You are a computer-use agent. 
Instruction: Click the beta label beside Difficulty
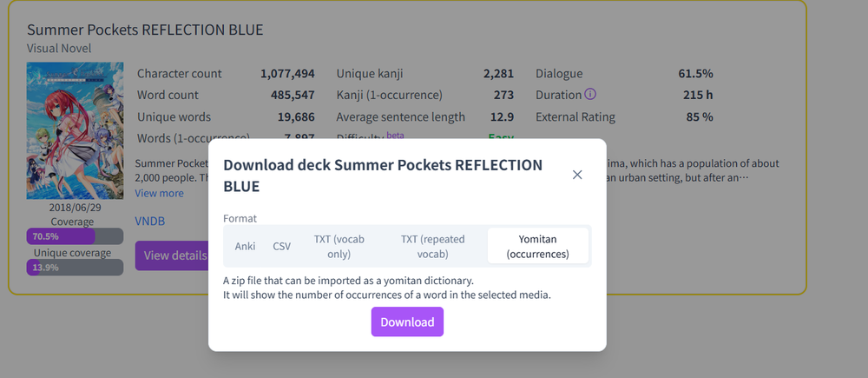pyautogui.click(x=395, y=136)
